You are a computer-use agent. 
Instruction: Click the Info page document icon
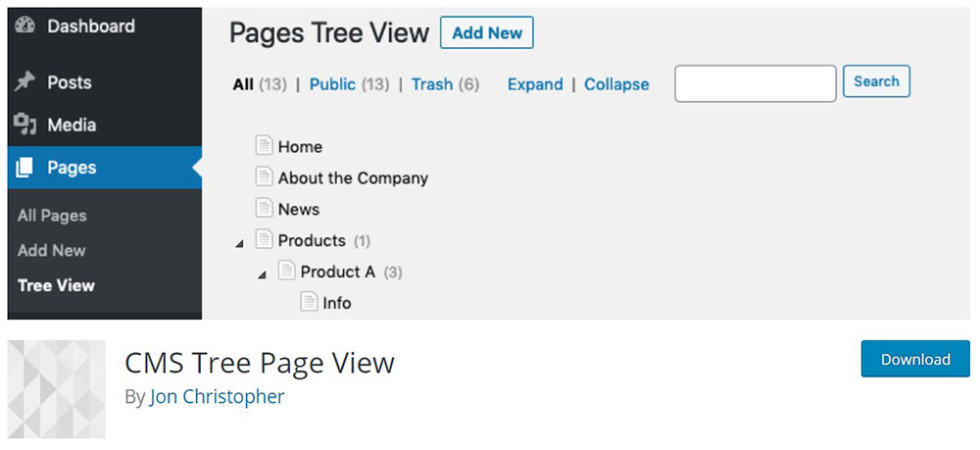(309, 303)
